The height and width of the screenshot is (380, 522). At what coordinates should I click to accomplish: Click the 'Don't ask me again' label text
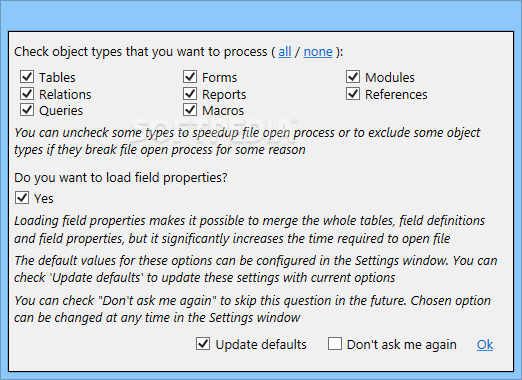[x=402, y=345]
